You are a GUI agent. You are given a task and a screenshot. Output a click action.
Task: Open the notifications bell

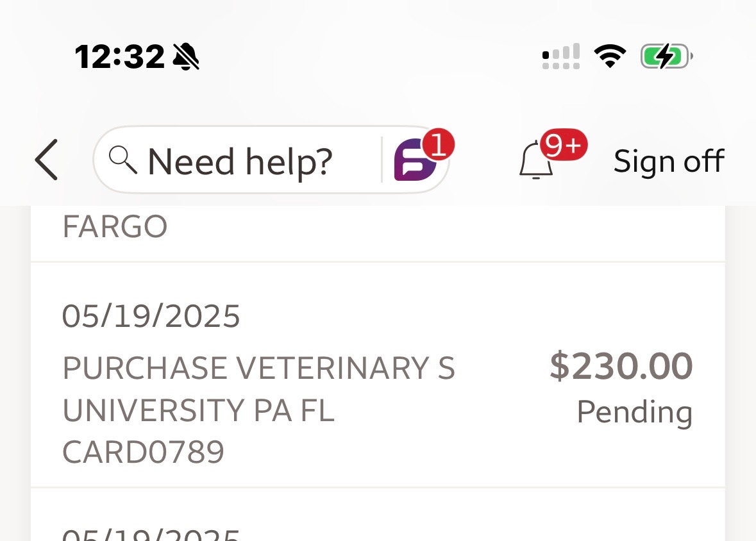535,162
